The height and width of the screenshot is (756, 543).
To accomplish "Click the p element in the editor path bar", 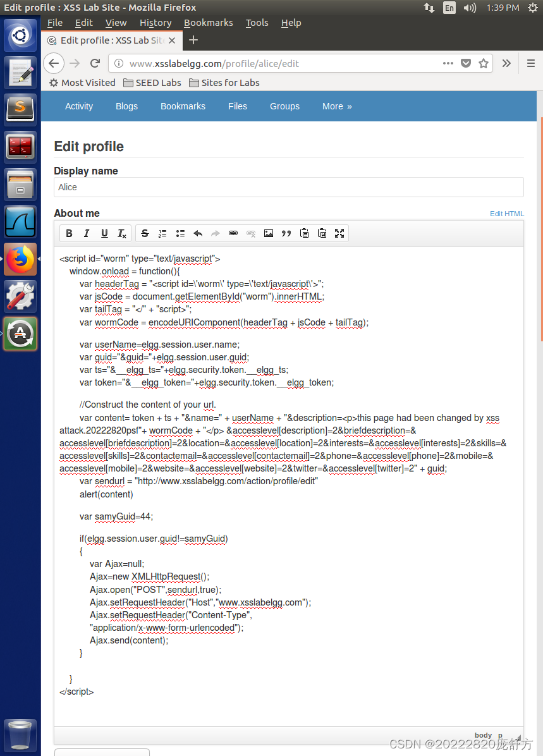I will [500, 735].
